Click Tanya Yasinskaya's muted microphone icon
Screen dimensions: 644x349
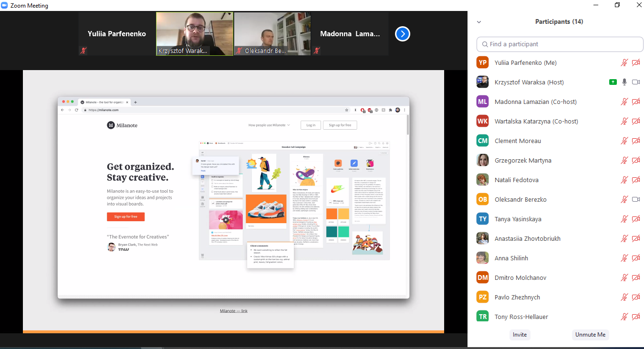[x=624, y=219]
